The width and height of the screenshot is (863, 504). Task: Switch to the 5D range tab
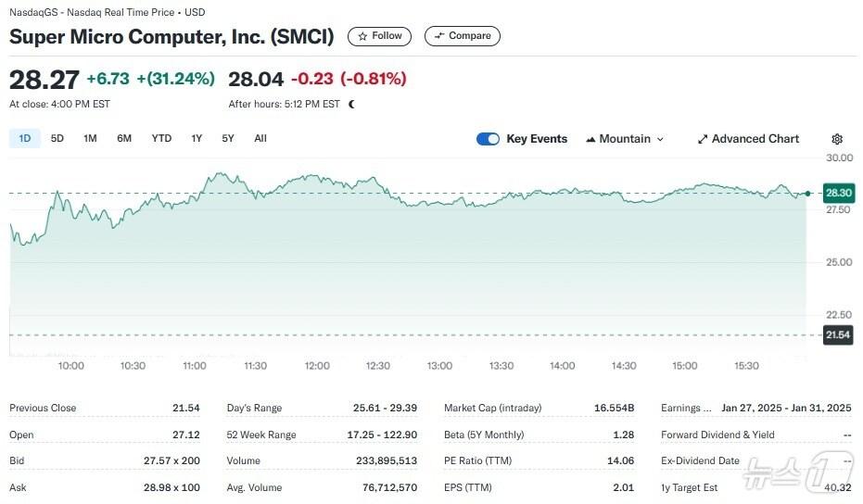(57, 138)
